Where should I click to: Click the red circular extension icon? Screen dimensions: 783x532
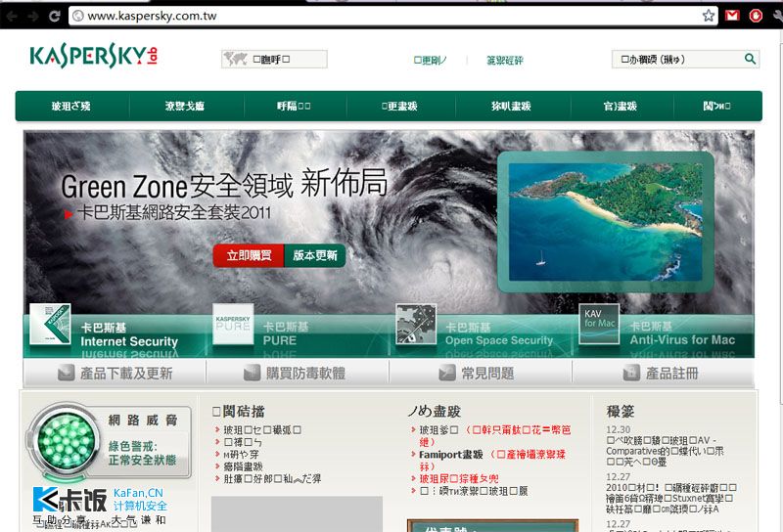(x=756, y=16)
